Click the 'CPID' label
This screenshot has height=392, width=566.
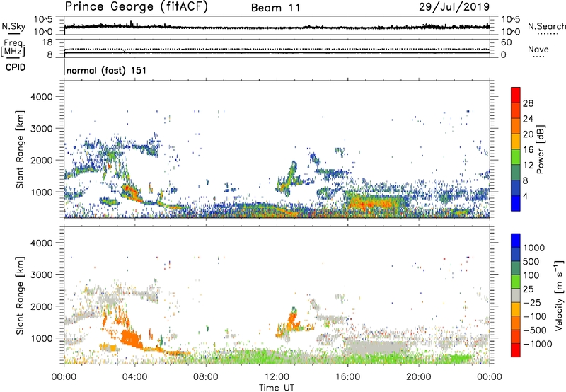coord(16,67)
